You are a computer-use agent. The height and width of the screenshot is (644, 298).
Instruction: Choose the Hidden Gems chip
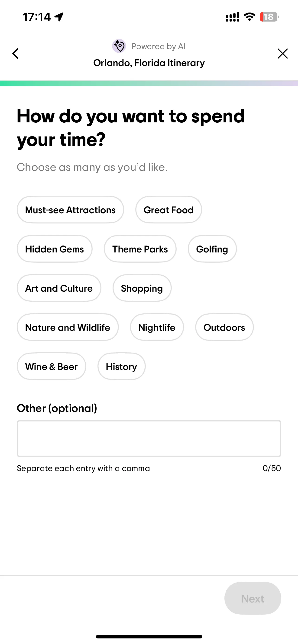(55, 249)
